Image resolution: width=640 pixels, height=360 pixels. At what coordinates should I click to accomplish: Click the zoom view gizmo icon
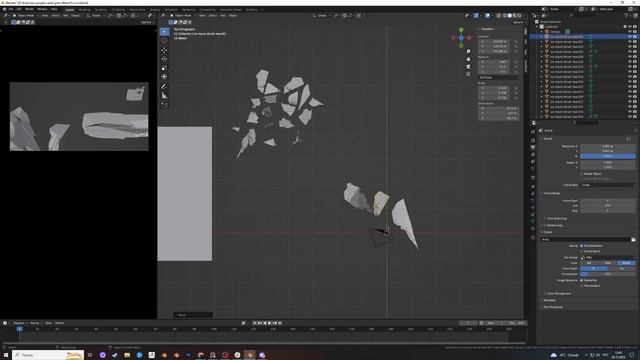pyautogui.click(x=468, y=51)
